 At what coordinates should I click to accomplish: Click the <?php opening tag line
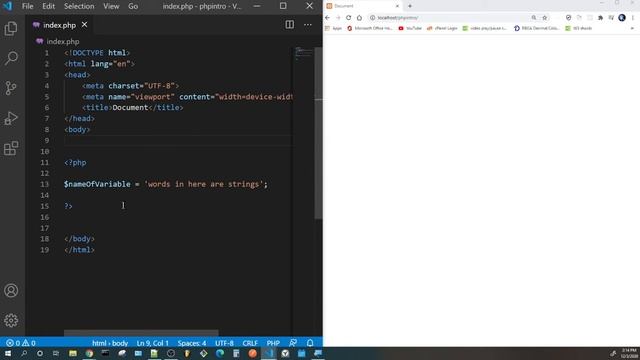(75, 162)
